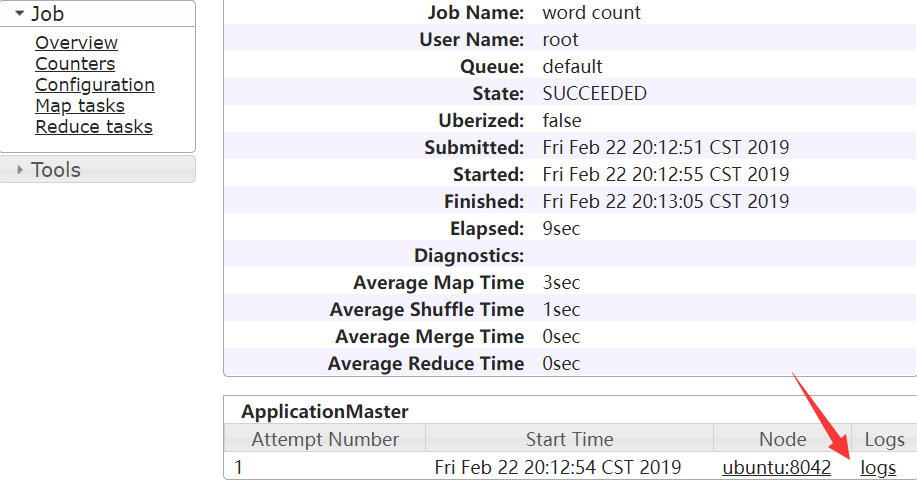This screenshot has width=917, height=489.
Task: Click the Node column header
Action: (x=782, y=439)
